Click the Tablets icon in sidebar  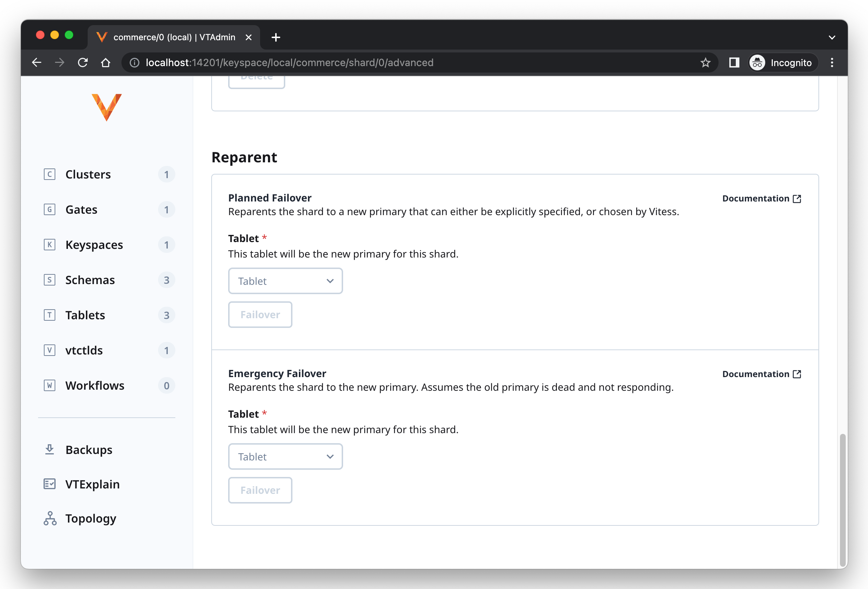pos(51,315)
